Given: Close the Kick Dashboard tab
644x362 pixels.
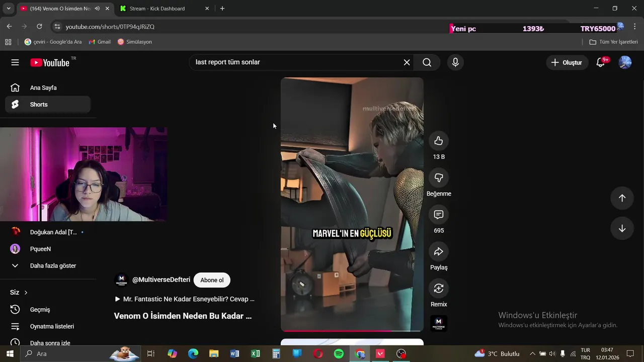Looking at the screenshot, I should [207, 9].
